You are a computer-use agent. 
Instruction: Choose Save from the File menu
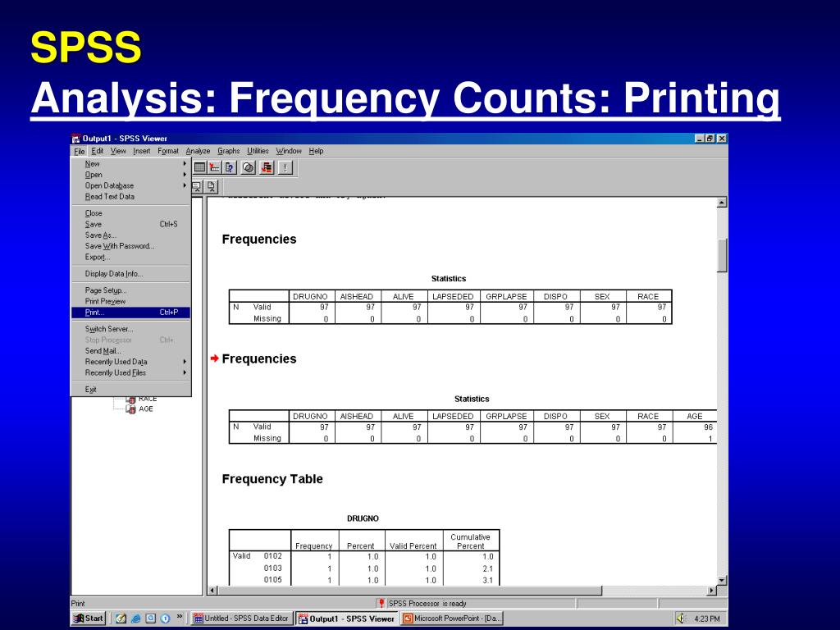coord(131,225)
